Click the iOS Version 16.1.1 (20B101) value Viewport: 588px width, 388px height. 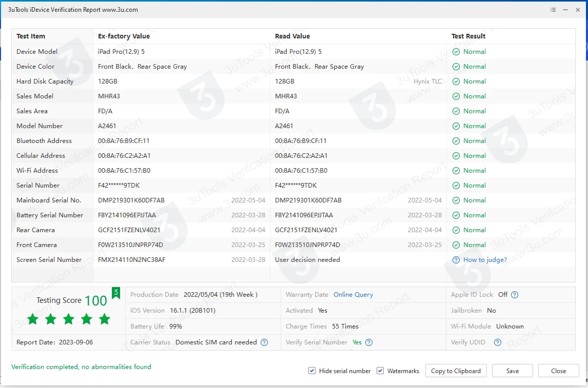(193, 311)
